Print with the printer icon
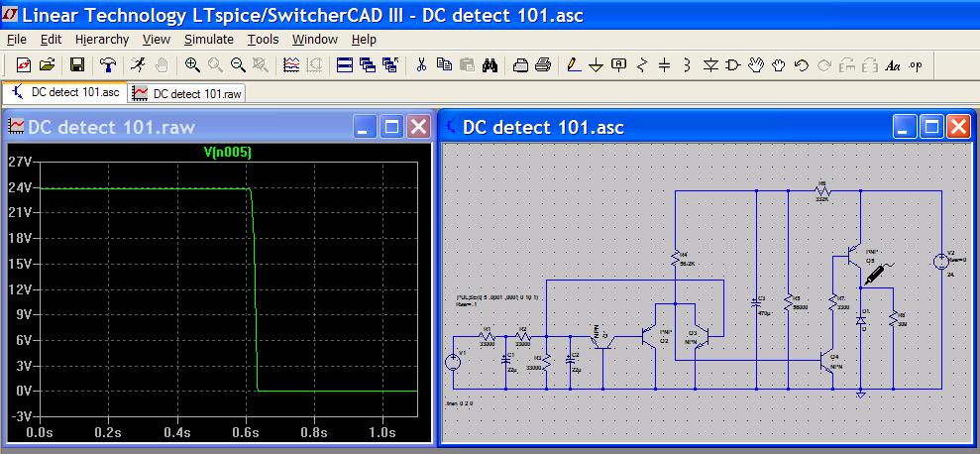Image resolution: width=980 pixels, height=454 pixels. coord(543,64)
